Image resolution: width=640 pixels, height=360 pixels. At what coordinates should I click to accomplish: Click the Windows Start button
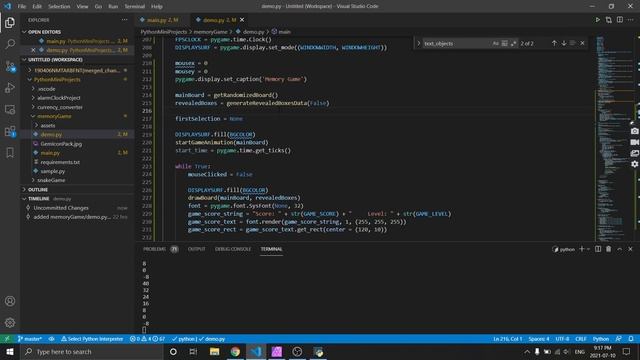(10, 351)
